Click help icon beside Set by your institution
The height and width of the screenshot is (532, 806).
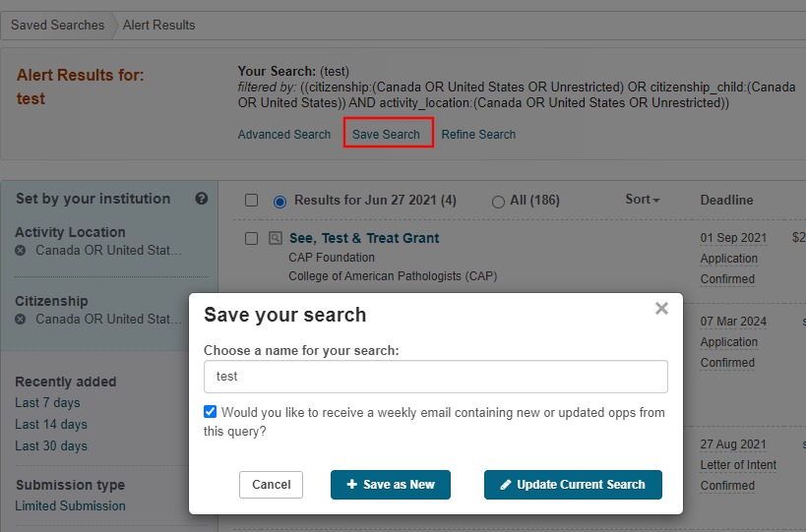click(202, 199)
